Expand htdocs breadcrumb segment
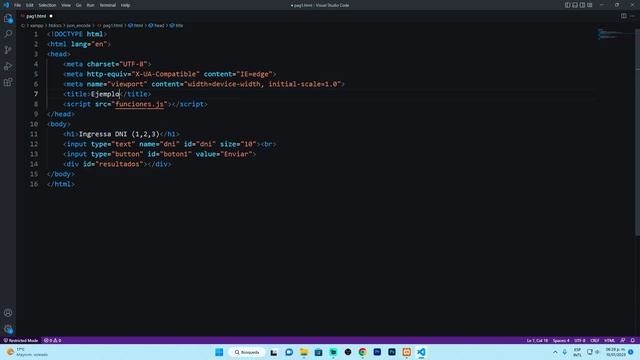Viewport: 640px width, 360px height. tap(55, 25)
